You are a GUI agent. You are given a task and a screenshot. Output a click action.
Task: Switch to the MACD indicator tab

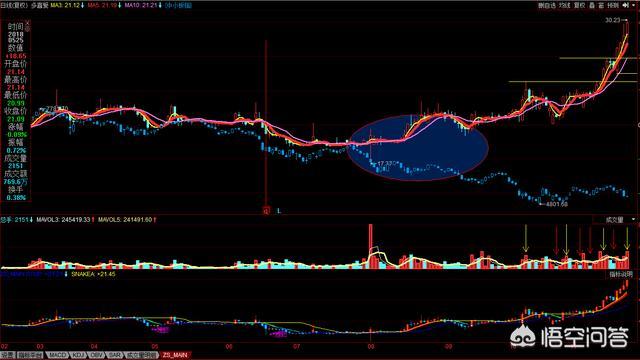tap(57, 355)
